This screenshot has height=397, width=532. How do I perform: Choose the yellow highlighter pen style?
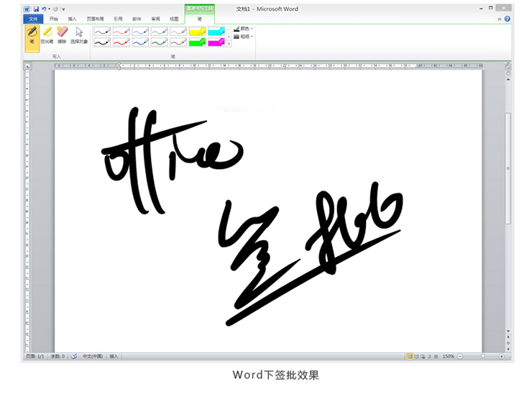[197, 31]
